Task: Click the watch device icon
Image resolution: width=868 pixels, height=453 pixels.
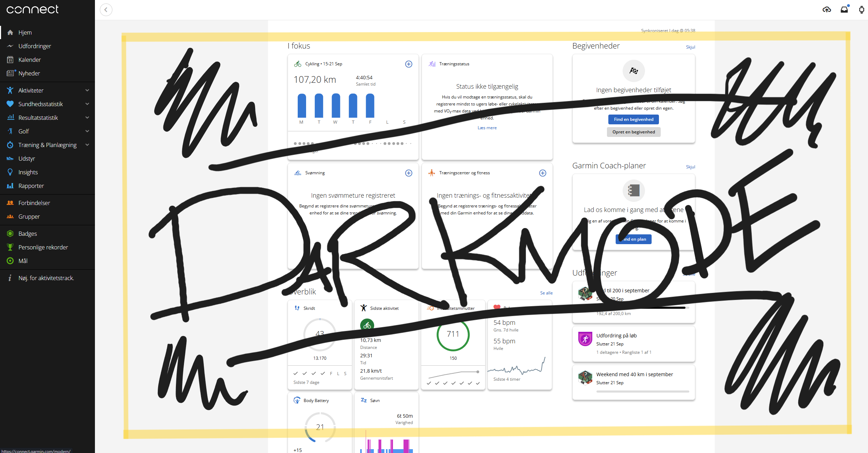Action: pos(861,10)
